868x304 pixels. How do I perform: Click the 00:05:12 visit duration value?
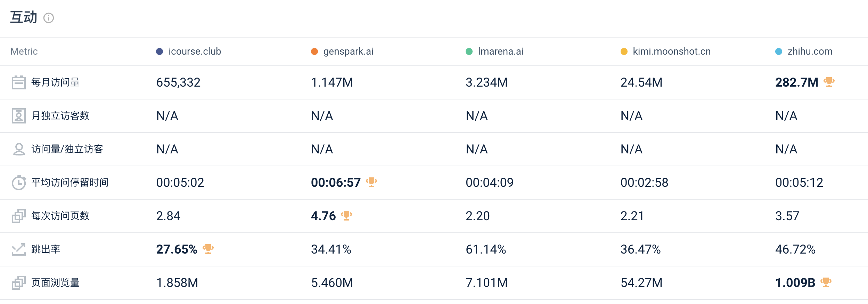click(x=799, y=183)
